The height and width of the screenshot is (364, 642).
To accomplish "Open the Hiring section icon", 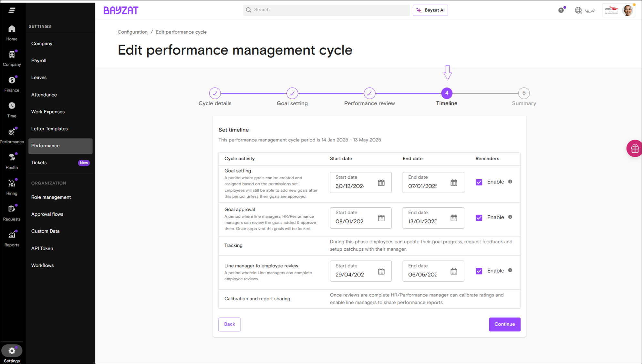I will pyautogui.click(x=12, y=183).
